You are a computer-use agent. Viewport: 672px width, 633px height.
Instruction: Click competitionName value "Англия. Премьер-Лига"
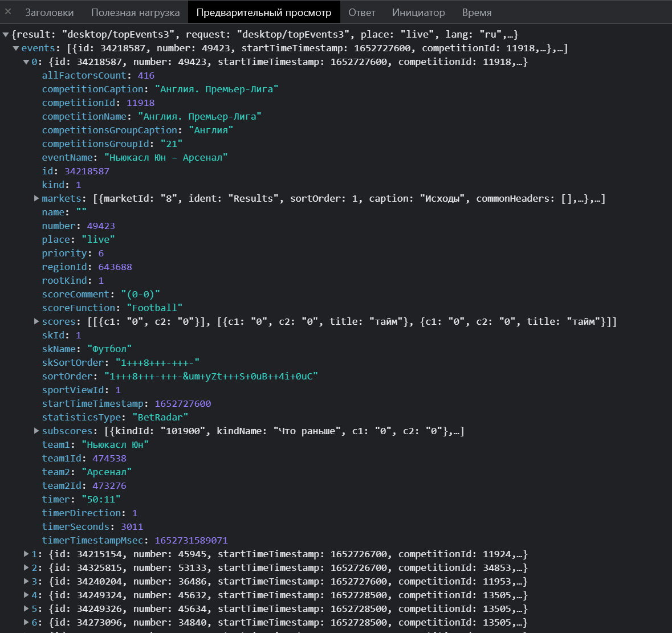click(199, 116)
